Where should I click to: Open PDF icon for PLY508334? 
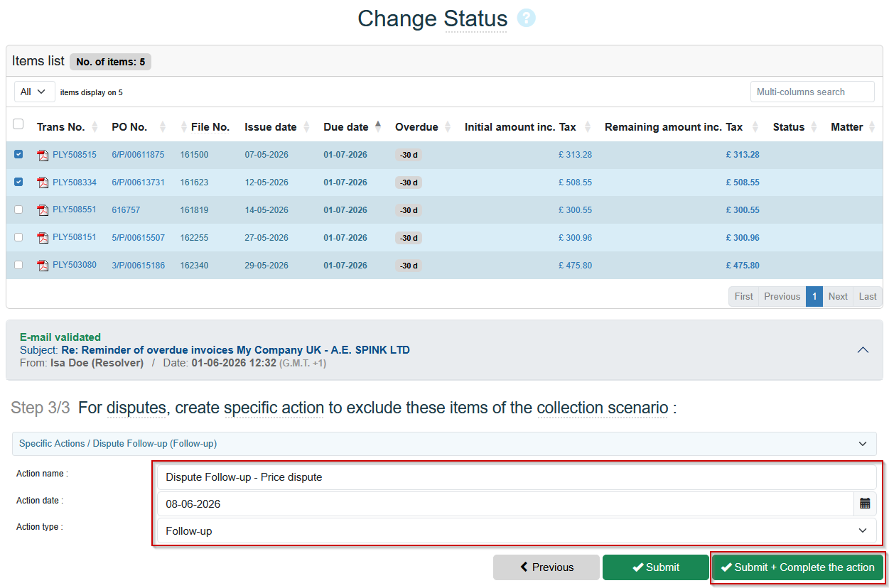coord(43,183)
